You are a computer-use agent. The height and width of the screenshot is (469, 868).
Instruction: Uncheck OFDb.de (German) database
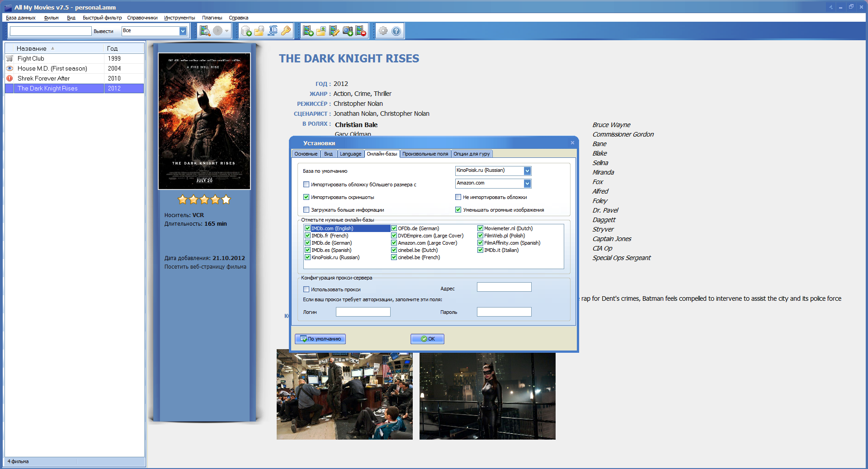pyautogui.click(x=394, y=228)
